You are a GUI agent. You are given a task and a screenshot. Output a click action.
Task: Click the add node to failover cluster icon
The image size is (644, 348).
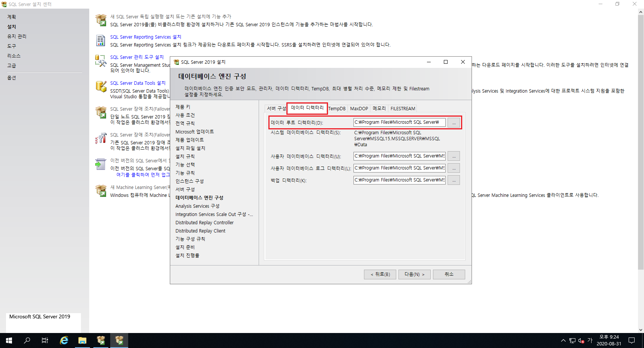(x=101, y=138)
